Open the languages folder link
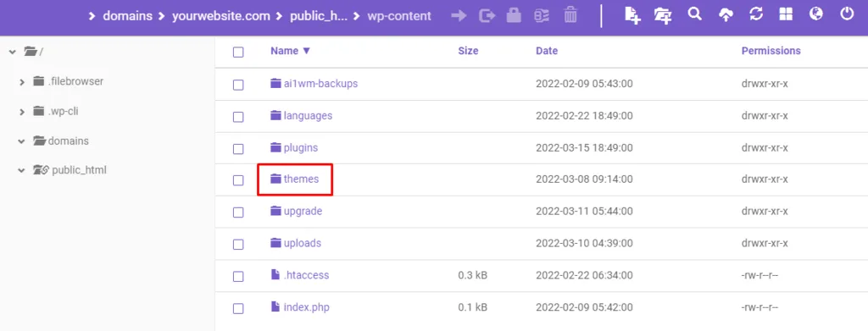This screenshot has width=868, height=331. 308,115
